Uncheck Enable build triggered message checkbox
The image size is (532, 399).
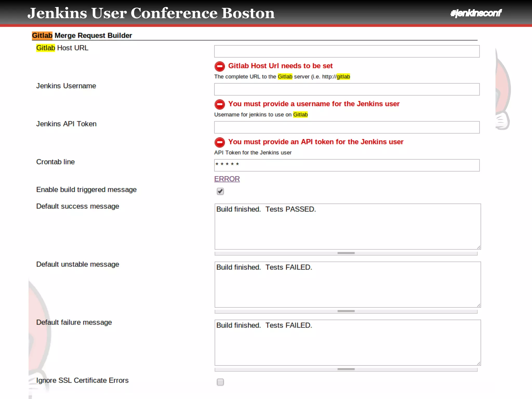[x=220, y=191]
